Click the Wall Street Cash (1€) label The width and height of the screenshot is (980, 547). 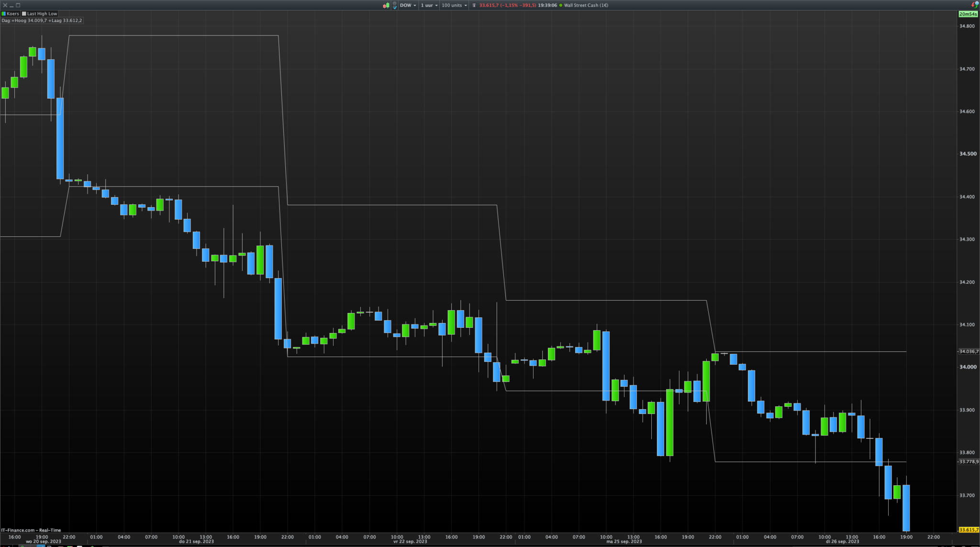pos(586,5)
